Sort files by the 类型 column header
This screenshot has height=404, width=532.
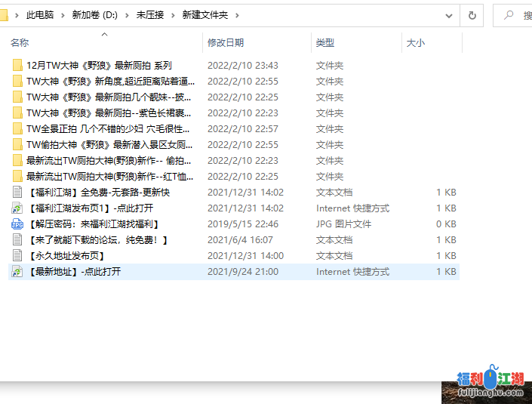tap(325, 43)
